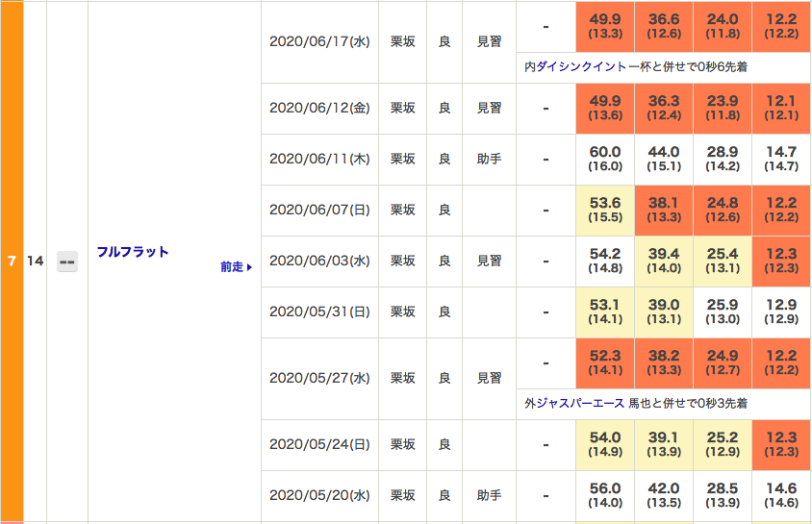Screen dimensions: 812x524
Task: Click 助手 in the 2020/06/11 row
Action: pyautogui.click(x=489, y=159)
